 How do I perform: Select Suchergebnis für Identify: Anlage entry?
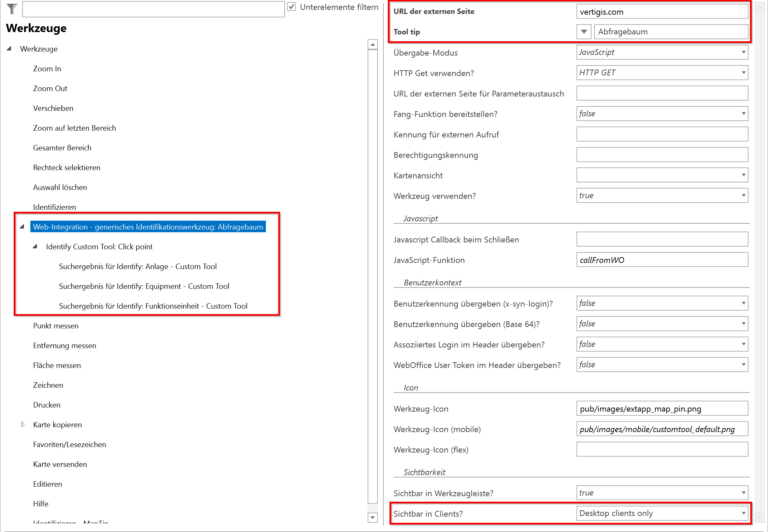point(138,266)
